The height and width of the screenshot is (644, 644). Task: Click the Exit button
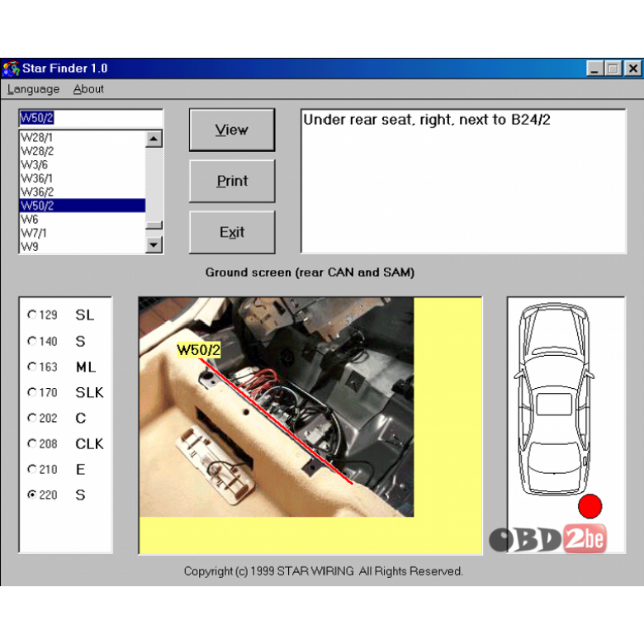pyautogui.click(x=232, y=233)
